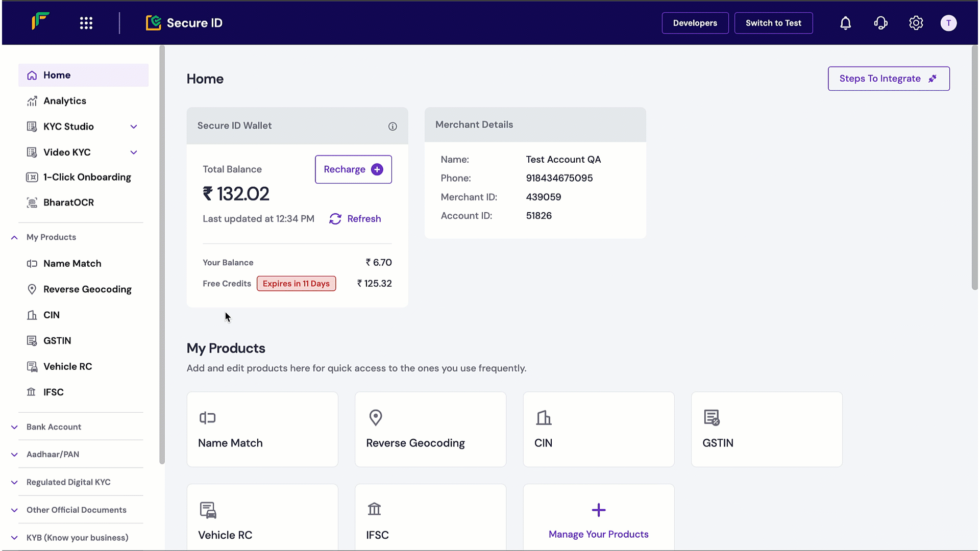Expand the Bank Account section
This screenshot has height=551, width=980.
14,427
